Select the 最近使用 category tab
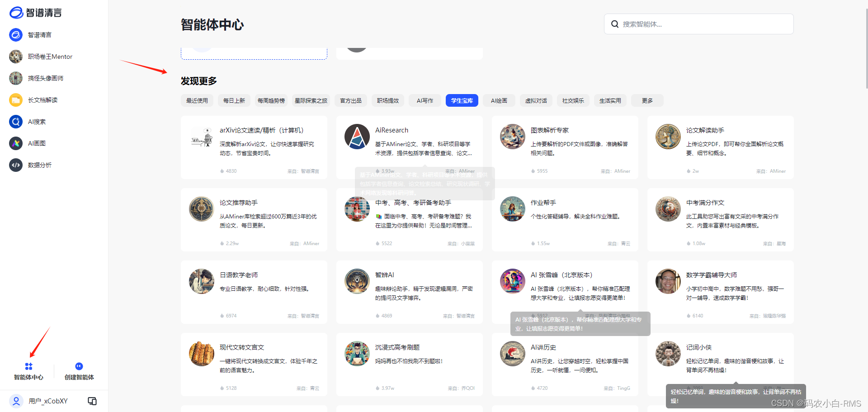 click(197, 100)
